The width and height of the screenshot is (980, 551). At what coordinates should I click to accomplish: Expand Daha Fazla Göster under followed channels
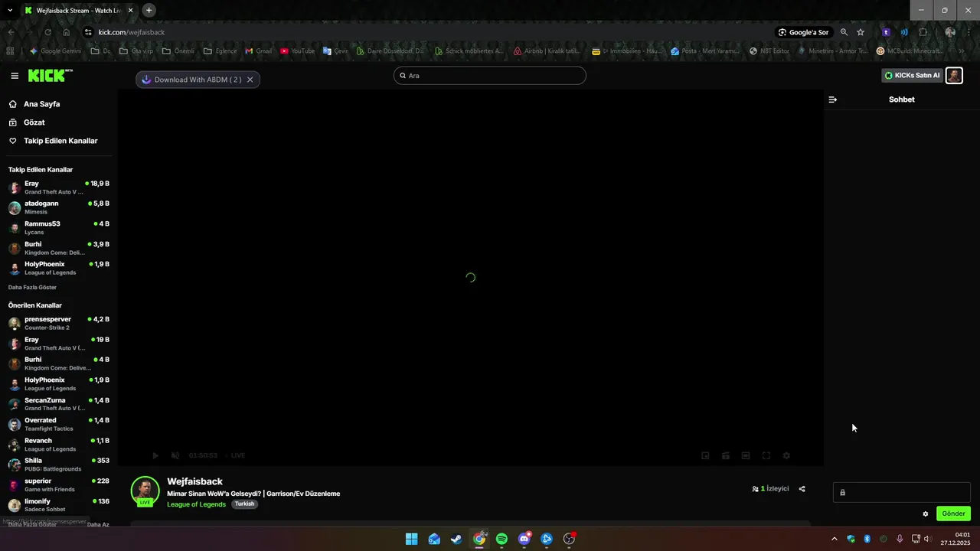(x=32, y=288)
